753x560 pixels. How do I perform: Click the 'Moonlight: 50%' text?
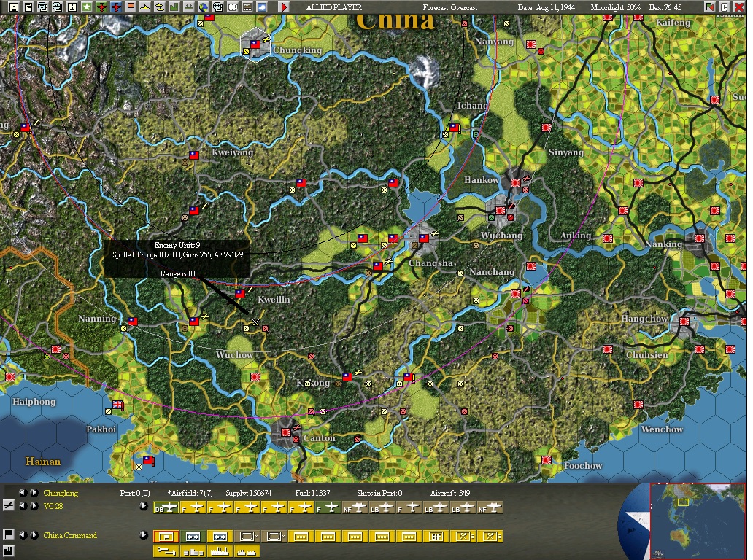click(x=615, y=7)
